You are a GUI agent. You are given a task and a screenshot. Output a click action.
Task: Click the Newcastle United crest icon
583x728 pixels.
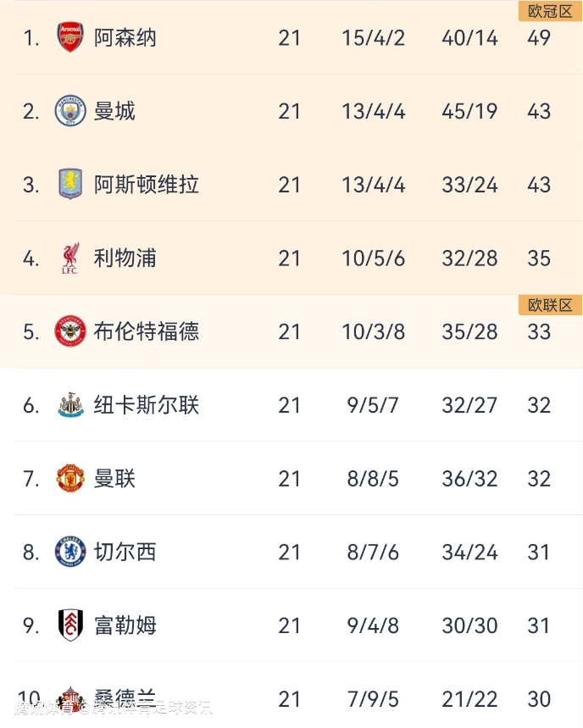(70, 405)
